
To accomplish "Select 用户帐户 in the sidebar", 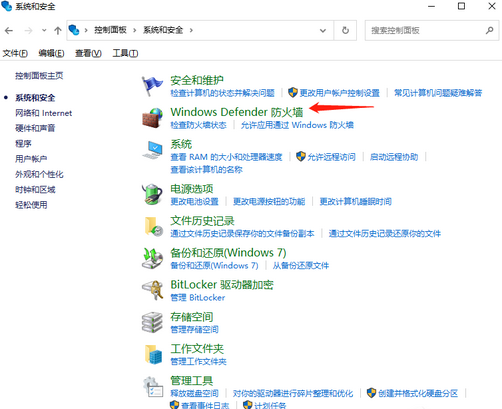I will click(x=31, y=159).
